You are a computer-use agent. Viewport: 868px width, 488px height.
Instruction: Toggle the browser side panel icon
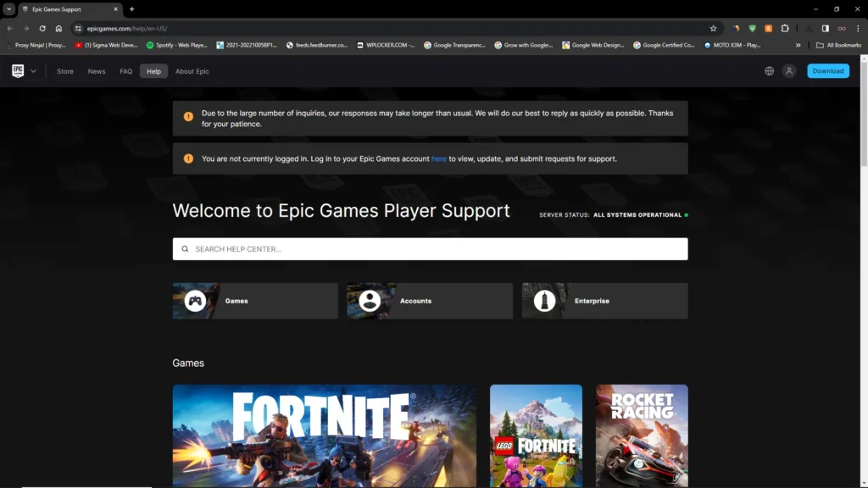coord(826,28)
